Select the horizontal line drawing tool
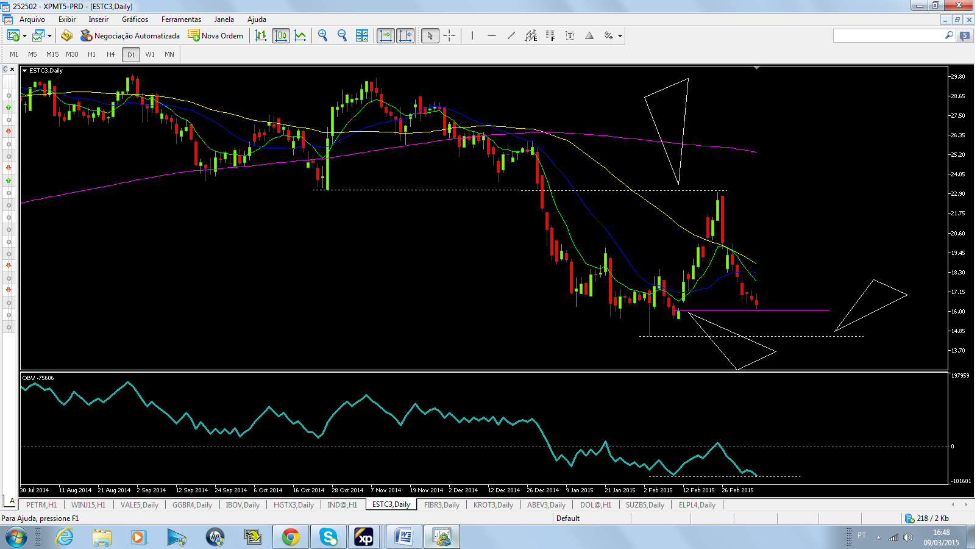 click(492, 35)
